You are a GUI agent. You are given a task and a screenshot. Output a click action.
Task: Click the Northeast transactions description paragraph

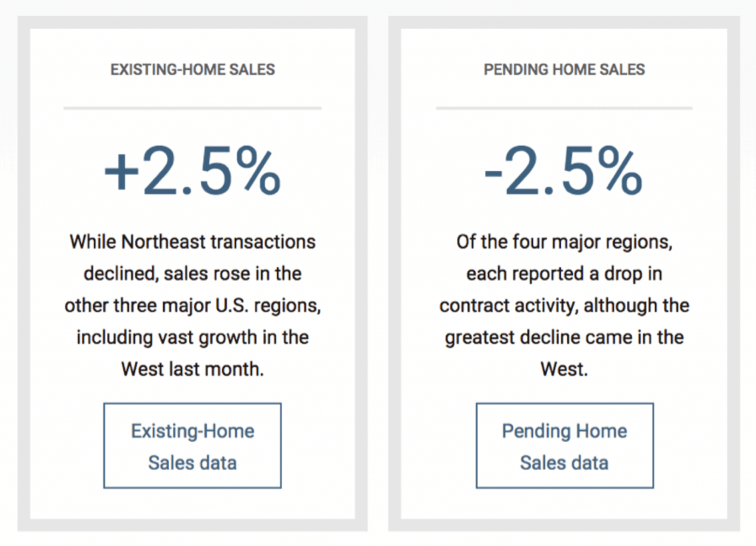click(x=193, y=305)
